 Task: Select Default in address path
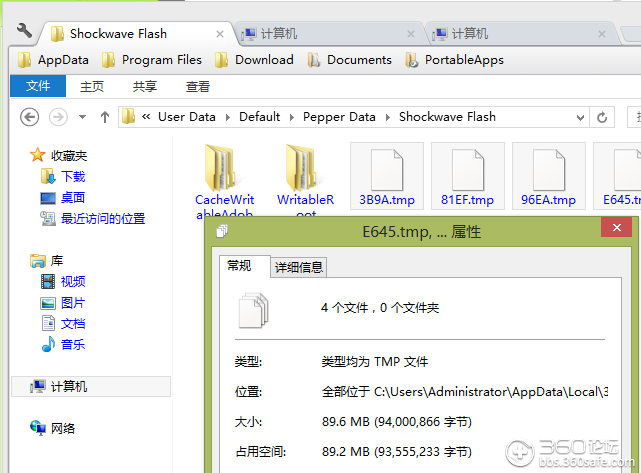pyautogui.click(x=260, y=117)
